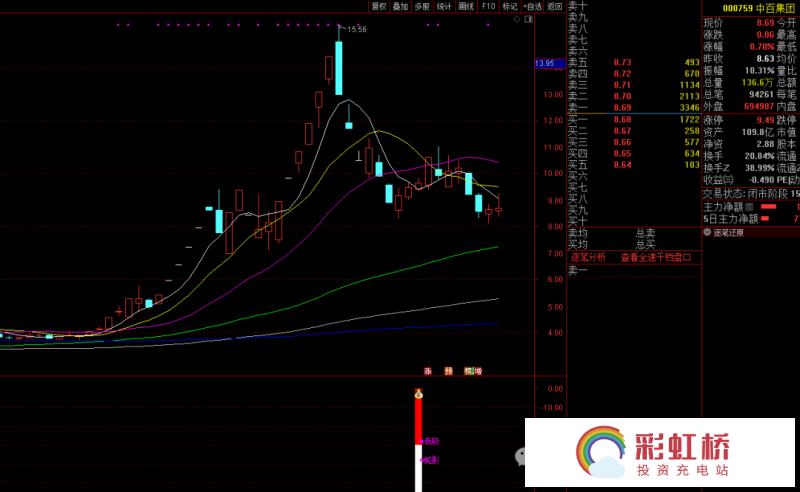Click the 复权 toolbar button
This screenshot has width=800, height=492.
coord(379,6)
